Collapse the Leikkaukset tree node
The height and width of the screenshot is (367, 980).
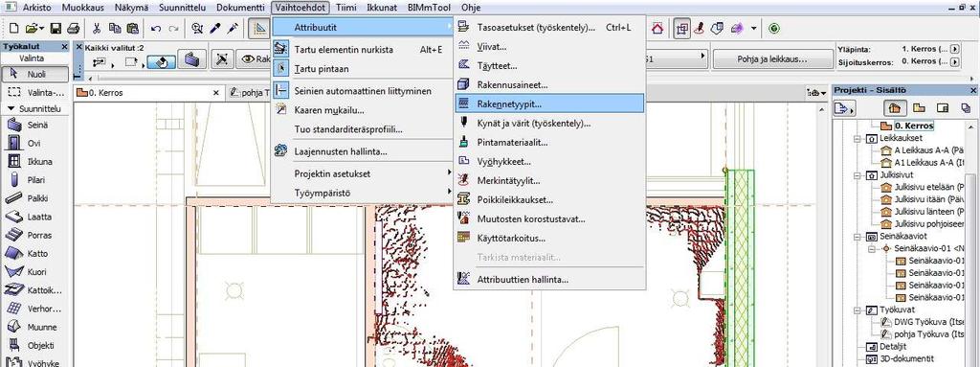[x=858, y=138]
